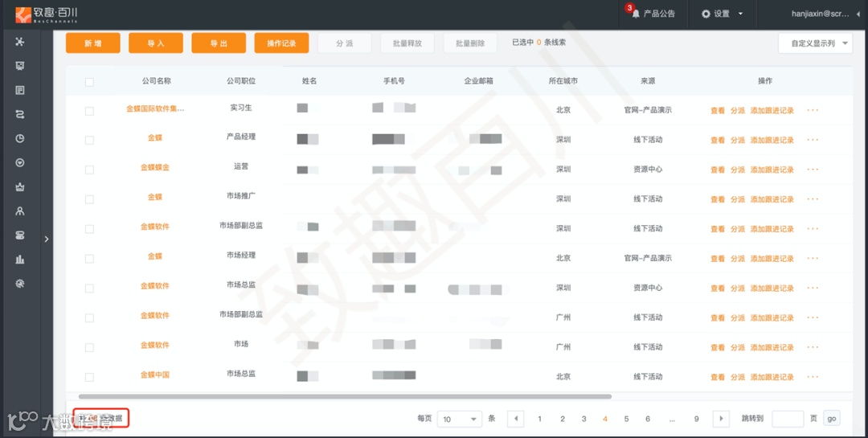Screen dimensions: 868x438
Task: Check the box for the 金蝶 产品经理 row
Action: 89,141
